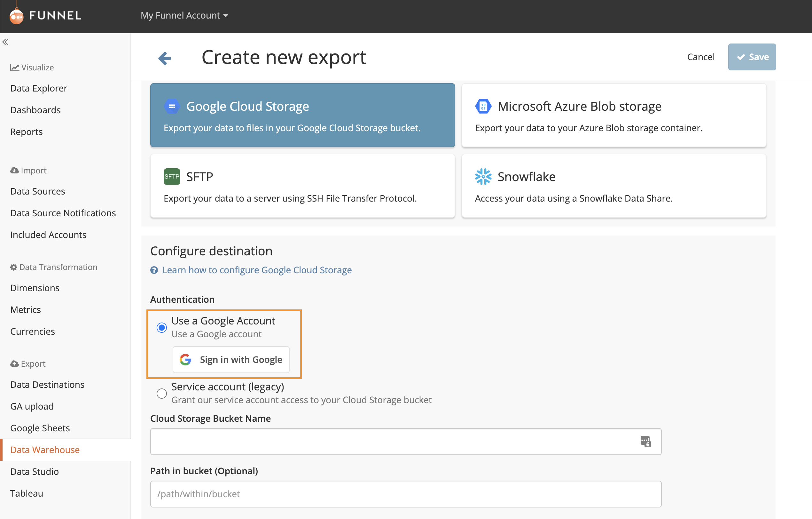Go to the Google Sheets export page

click(40, 427)
